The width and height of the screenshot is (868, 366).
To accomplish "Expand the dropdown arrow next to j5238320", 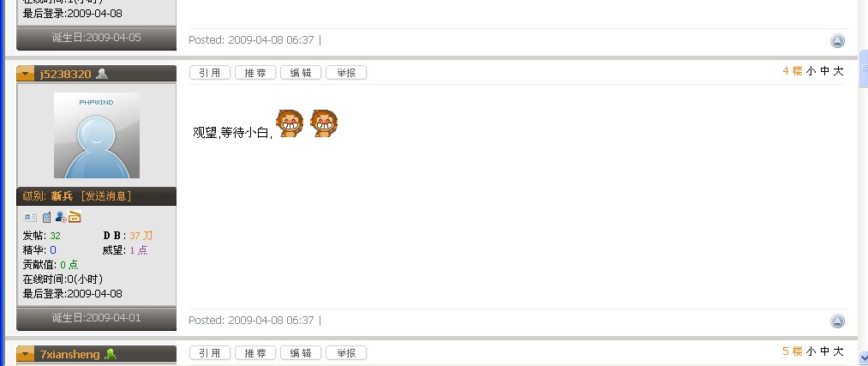I will (26, 74).
